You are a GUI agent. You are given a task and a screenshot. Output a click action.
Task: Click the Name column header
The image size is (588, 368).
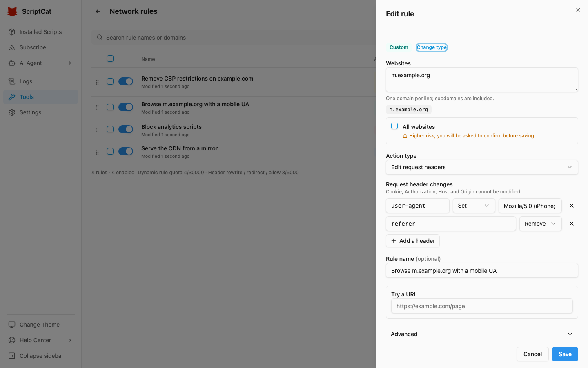[x=148, y=59]
